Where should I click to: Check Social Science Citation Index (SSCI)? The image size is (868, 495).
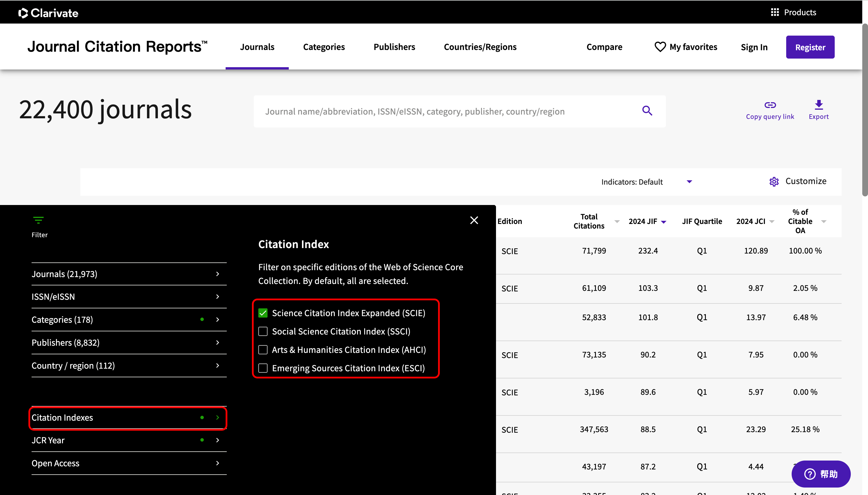263,331
